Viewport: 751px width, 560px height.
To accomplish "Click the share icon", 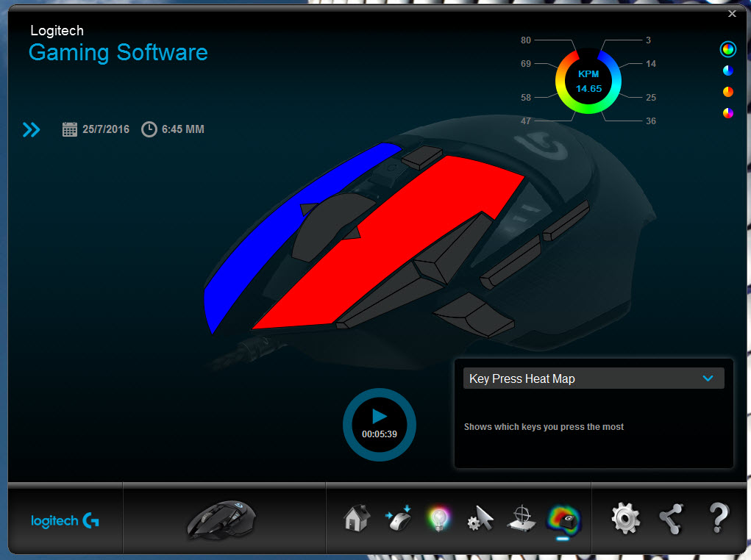I will 672,519.
